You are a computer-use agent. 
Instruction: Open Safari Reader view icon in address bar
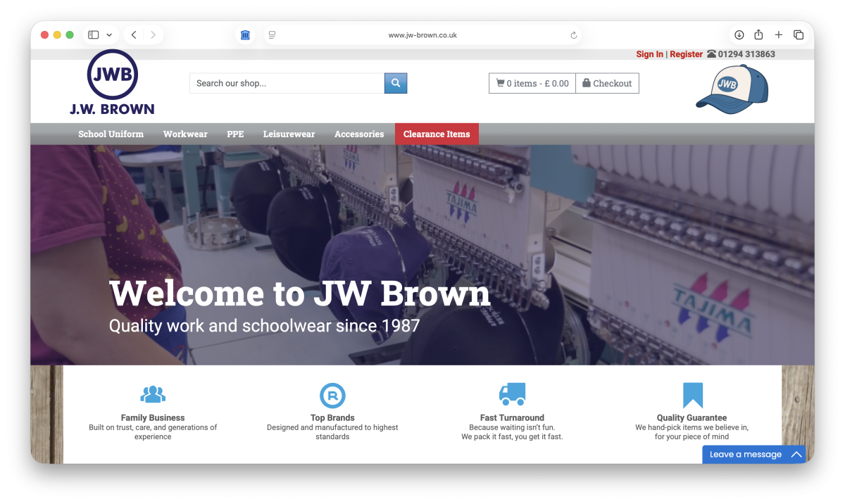(x=272, y=34)
